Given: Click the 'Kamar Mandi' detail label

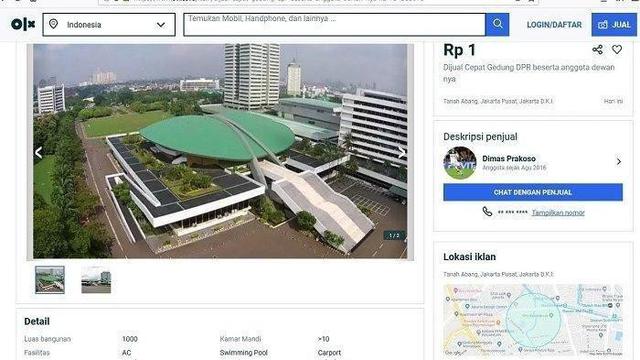Looking at the screenshot, I should click(240, 339).
